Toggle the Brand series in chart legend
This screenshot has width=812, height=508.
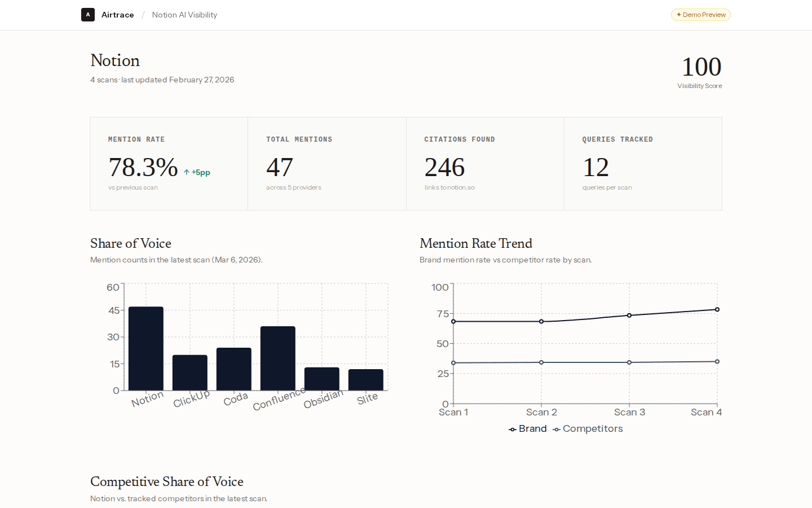pyautogui.click(x=527, y=428)
